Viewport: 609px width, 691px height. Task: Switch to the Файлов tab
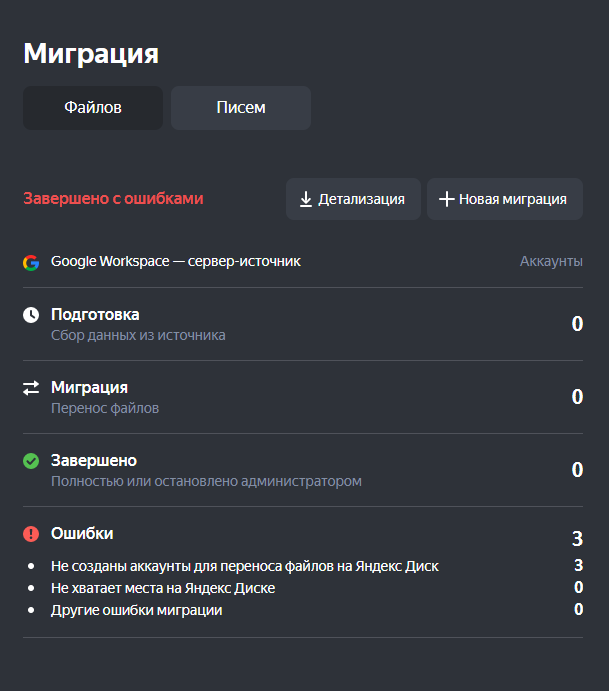(x=93, y=108)
